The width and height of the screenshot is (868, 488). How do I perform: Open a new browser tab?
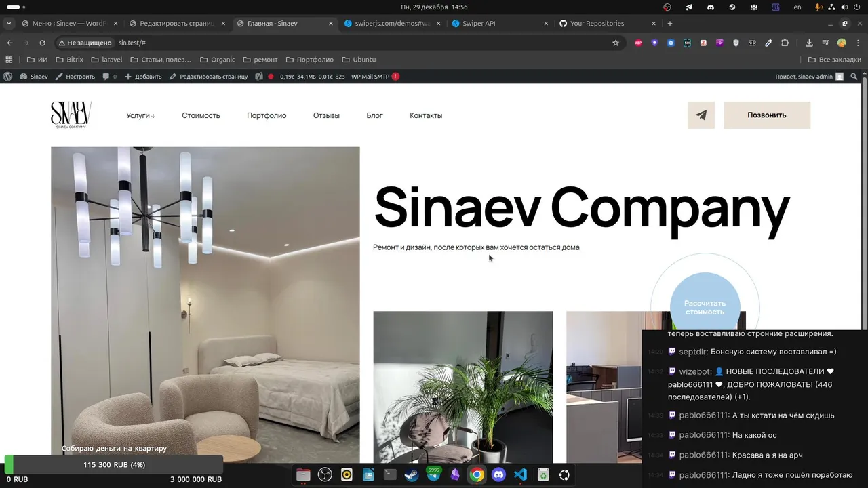670,23
